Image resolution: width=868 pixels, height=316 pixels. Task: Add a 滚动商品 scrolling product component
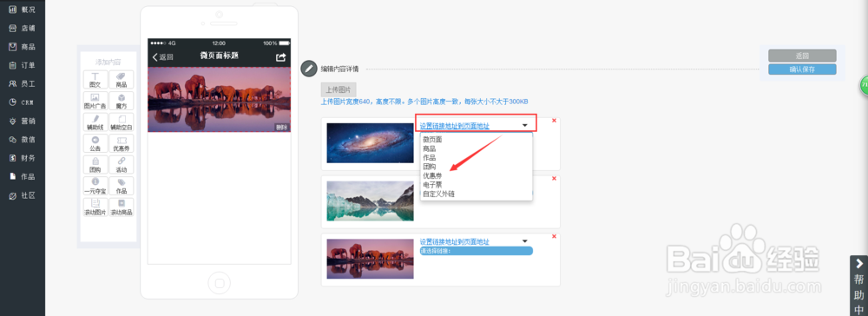tap(122, 207)
